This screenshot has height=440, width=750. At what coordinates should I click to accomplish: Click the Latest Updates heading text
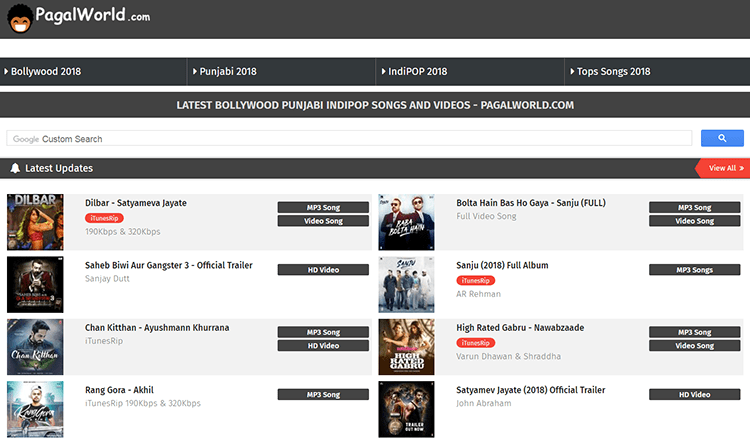click(x=59, y=168)
